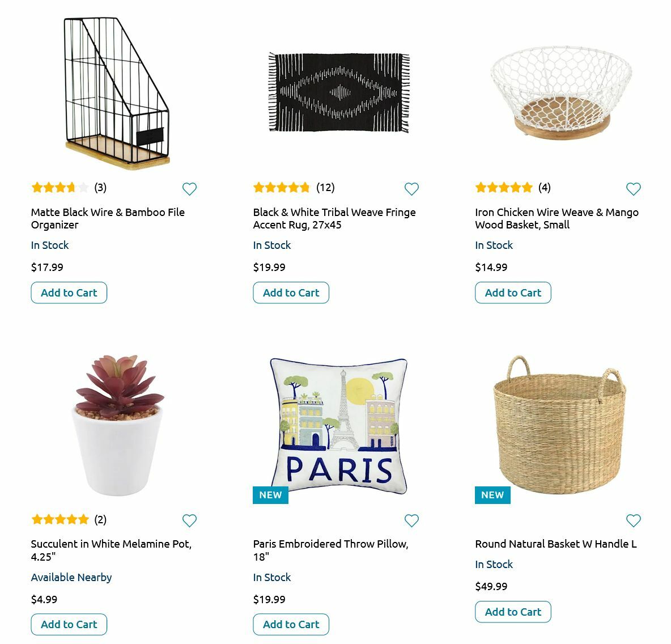This screenshot has height=644, width=671.
Task: Add Round Natural Basket to favorites
Action: 633,520
